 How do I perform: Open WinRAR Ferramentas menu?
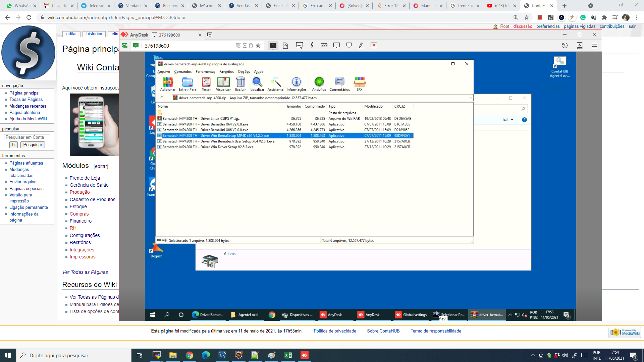206,71
